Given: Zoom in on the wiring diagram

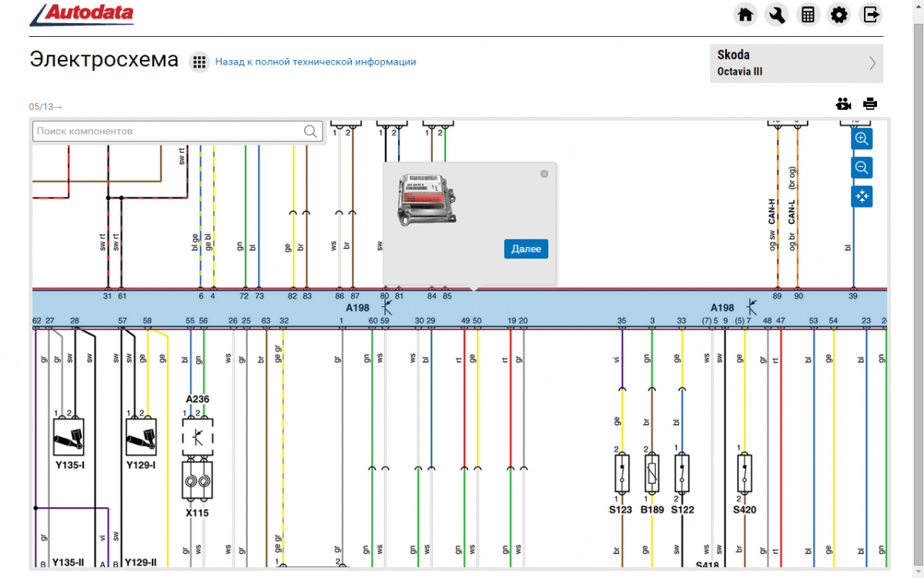Looking at the screenshot, I should tap(862, 139).
